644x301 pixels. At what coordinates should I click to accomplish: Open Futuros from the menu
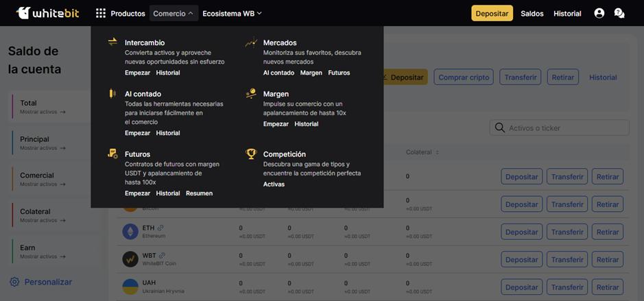(x=138, y=154)
